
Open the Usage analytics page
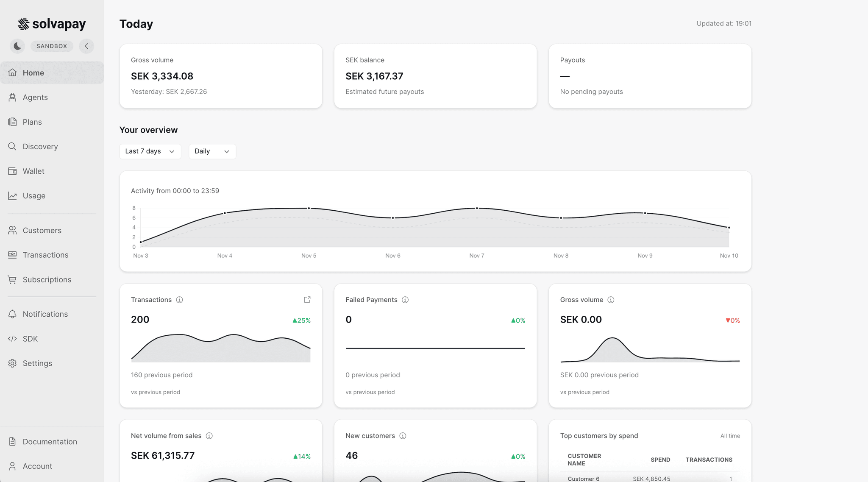click(x=33, y=195)
